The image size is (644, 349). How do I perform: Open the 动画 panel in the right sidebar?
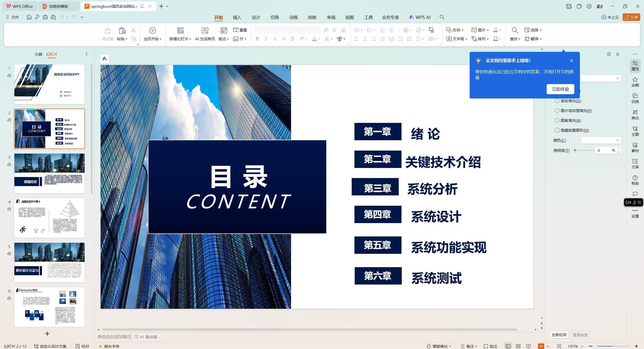pyautogui.click(x=635, y=82)
